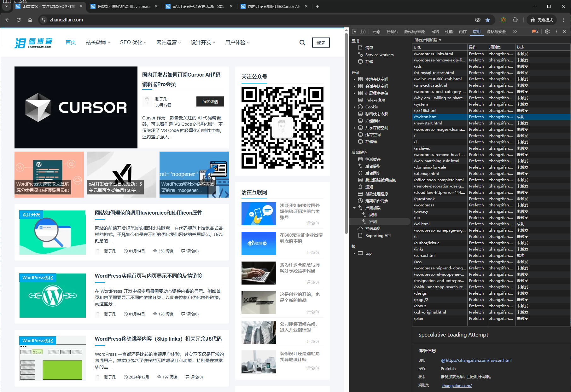Expand the 扩展程序存储 tree node

click(354, 93)
